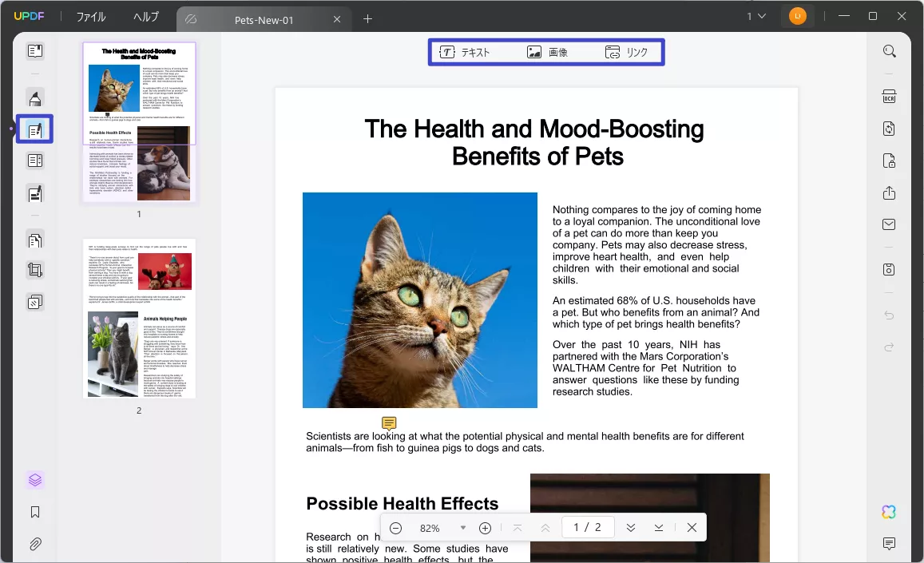
Task: Open the window count dropdown labeled 1
Action: click(756, 17)
